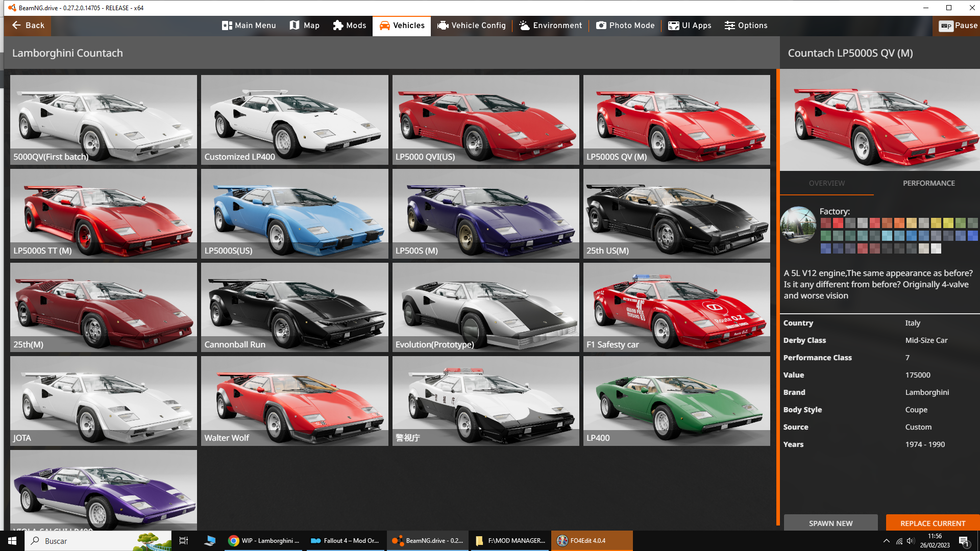The image size is (980, 551).
Task: Enter Photo Mode
Action: pos(625,26)
